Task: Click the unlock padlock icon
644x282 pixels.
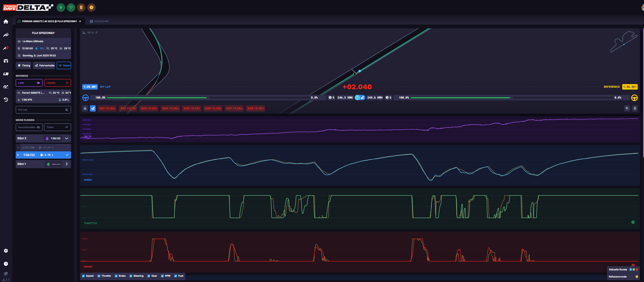Action: [x=85, y=108]
